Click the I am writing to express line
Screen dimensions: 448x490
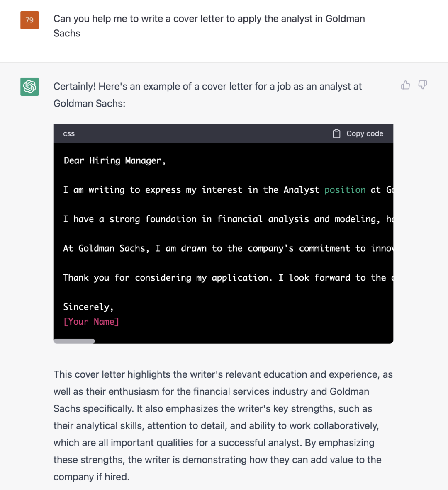(228, 190)
